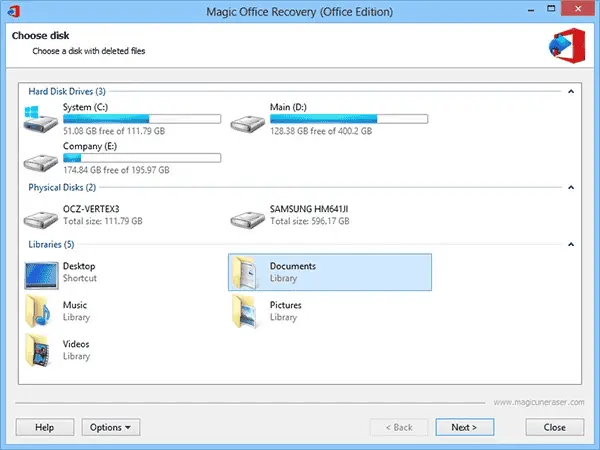Image resolution: width=600 pixels, height=450 pixels.
Task: Close window with red X button
Action: (x=579, y=8)
